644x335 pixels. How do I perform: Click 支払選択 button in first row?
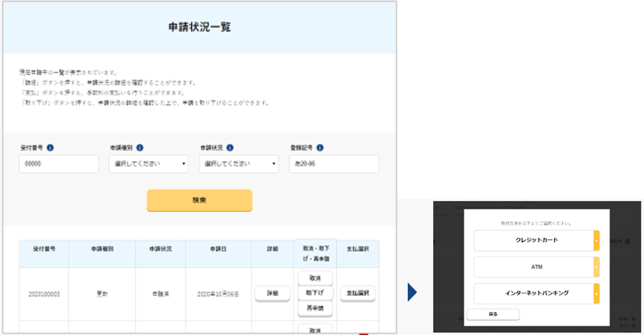[358, 293]
